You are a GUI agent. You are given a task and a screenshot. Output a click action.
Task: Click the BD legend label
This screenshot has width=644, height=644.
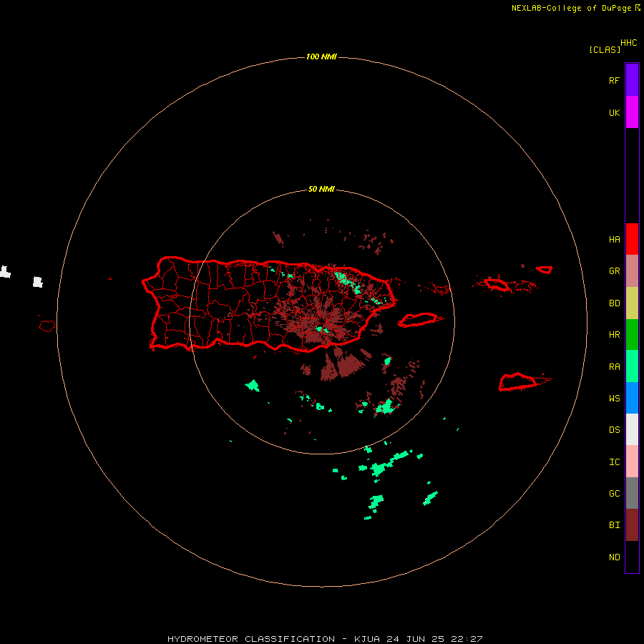click(x=615, y=303)
